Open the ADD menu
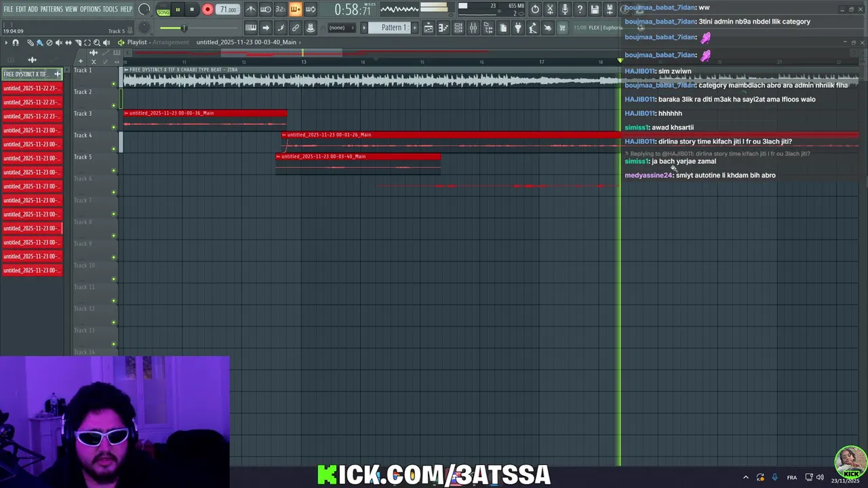 tap(33, 9)
